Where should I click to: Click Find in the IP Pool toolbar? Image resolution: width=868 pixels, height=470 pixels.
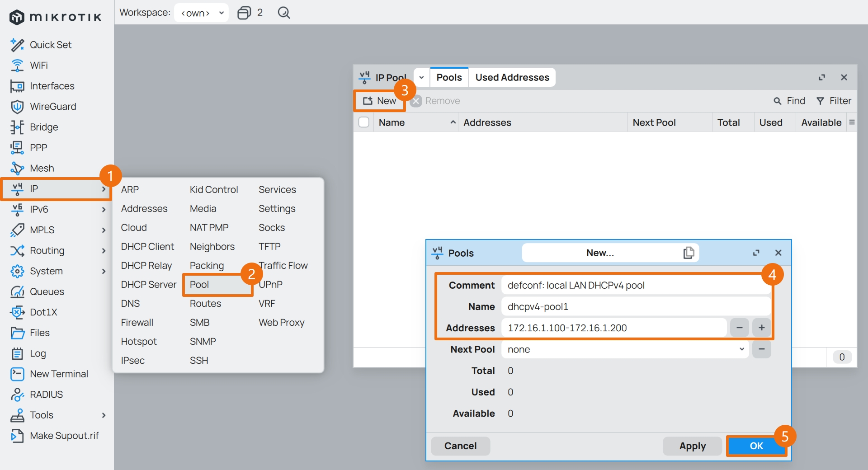789,101
